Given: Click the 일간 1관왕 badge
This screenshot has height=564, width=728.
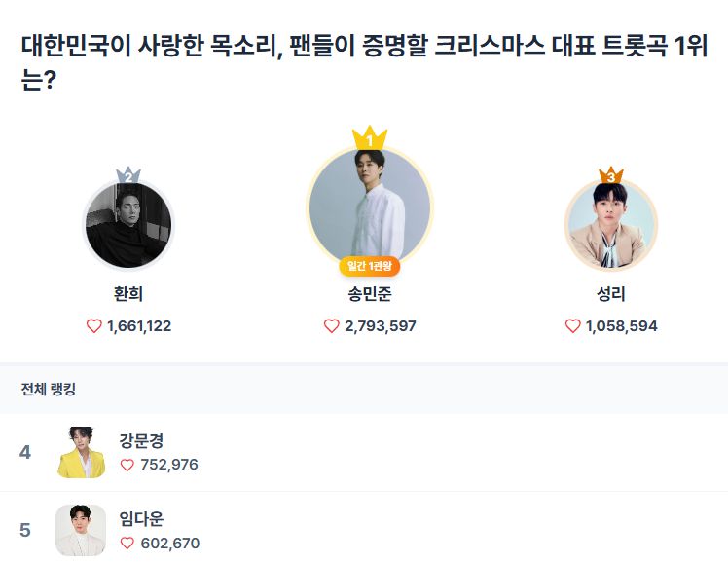Looking at the screenshot, I should click(x=370, y=266).
